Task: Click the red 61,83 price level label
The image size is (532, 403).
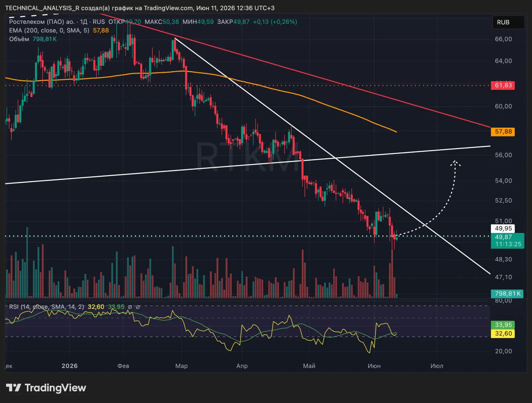Action: 503,85
